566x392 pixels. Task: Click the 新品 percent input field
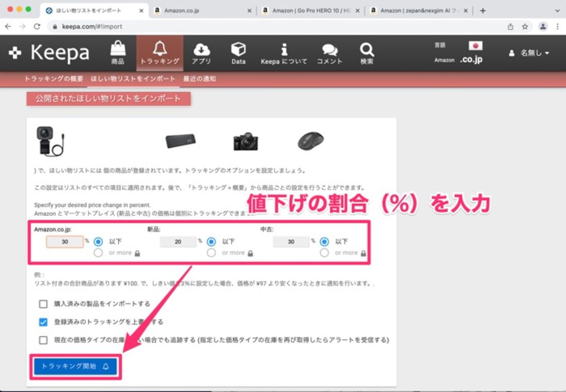178,242
